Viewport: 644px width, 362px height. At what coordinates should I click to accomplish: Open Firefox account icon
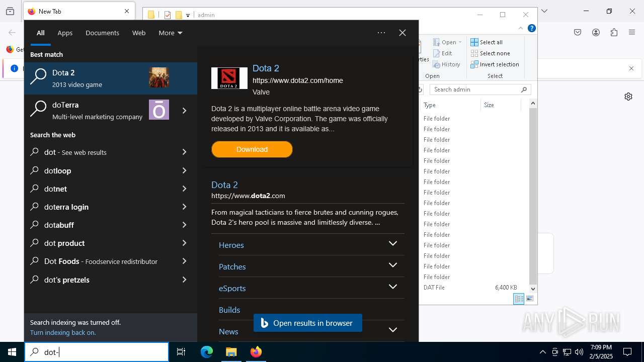(x=596, y=33)
